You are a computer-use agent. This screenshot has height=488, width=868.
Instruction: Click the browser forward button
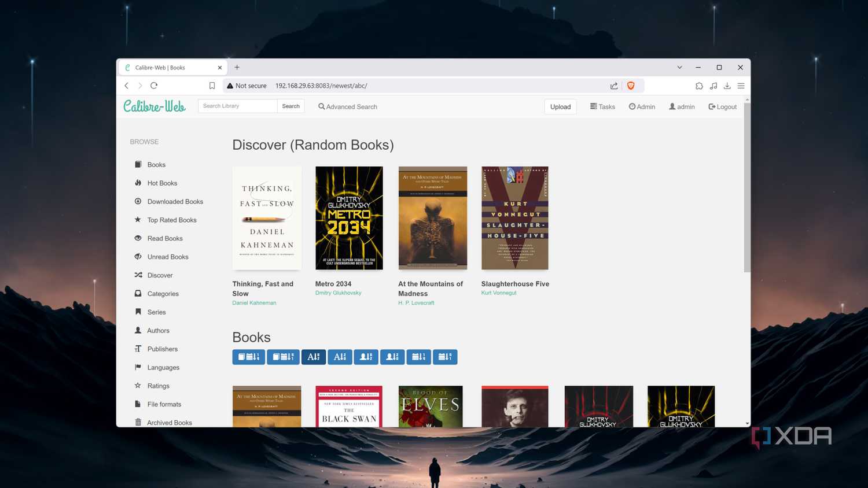coord(140,86)
